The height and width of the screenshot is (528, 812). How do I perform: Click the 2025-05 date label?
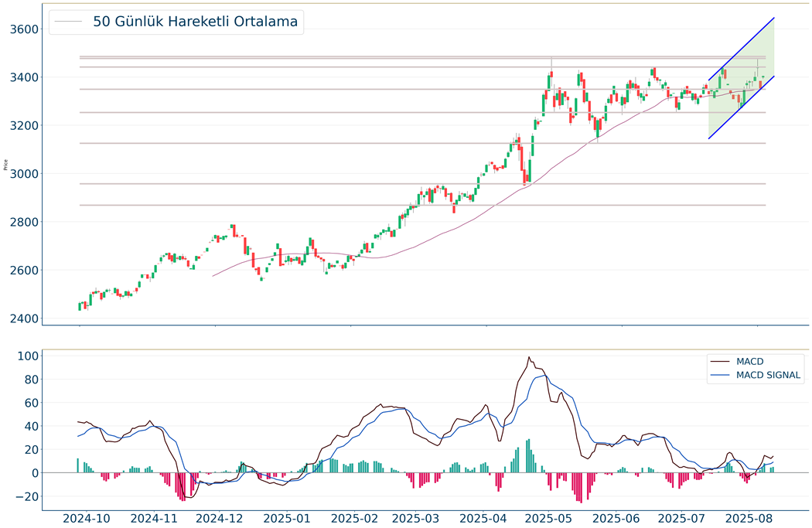tap(548, 518)
